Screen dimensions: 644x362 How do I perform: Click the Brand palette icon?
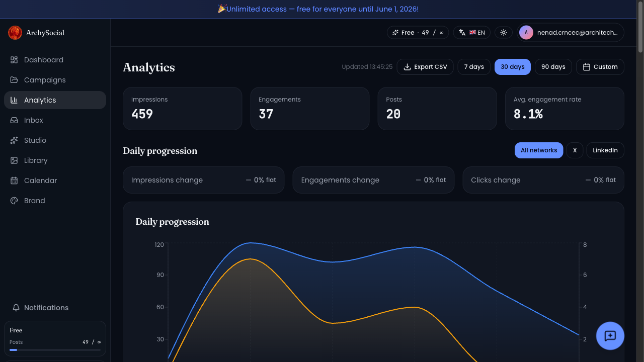coord(14,201)
